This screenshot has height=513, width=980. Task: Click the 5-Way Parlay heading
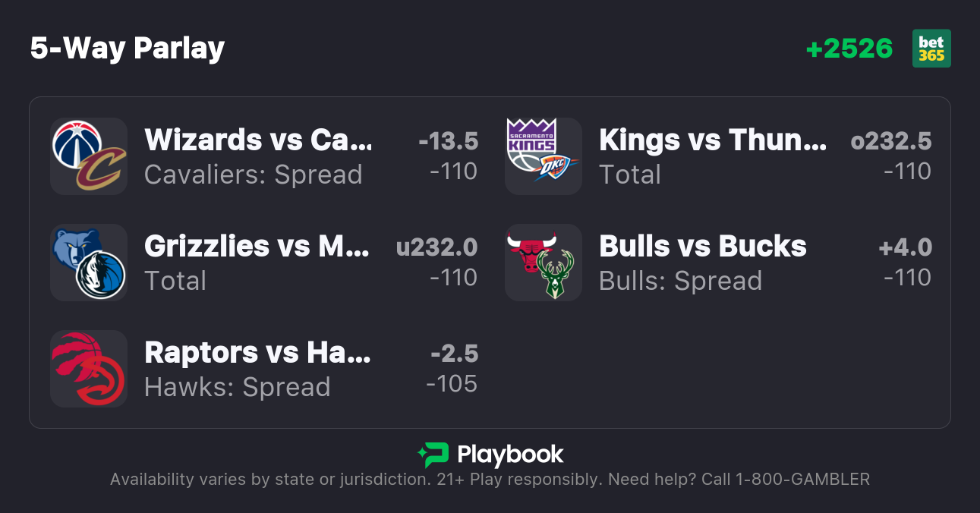(x=128, y=49)
